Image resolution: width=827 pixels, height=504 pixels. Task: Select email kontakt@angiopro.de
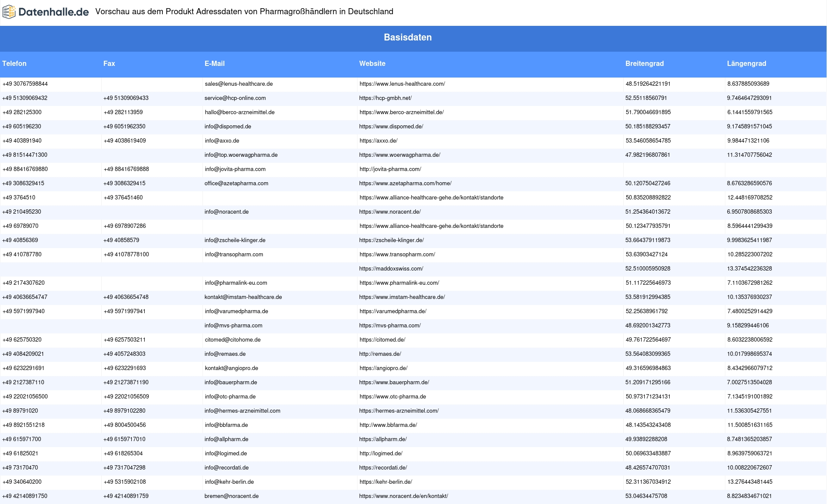point(231,368)
